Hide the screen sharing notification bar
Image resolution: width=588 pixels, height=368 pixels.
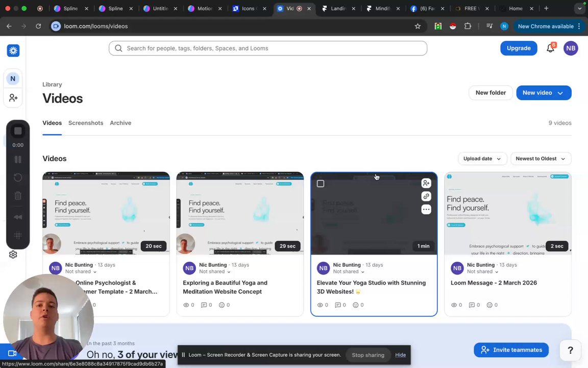(400, 355)
